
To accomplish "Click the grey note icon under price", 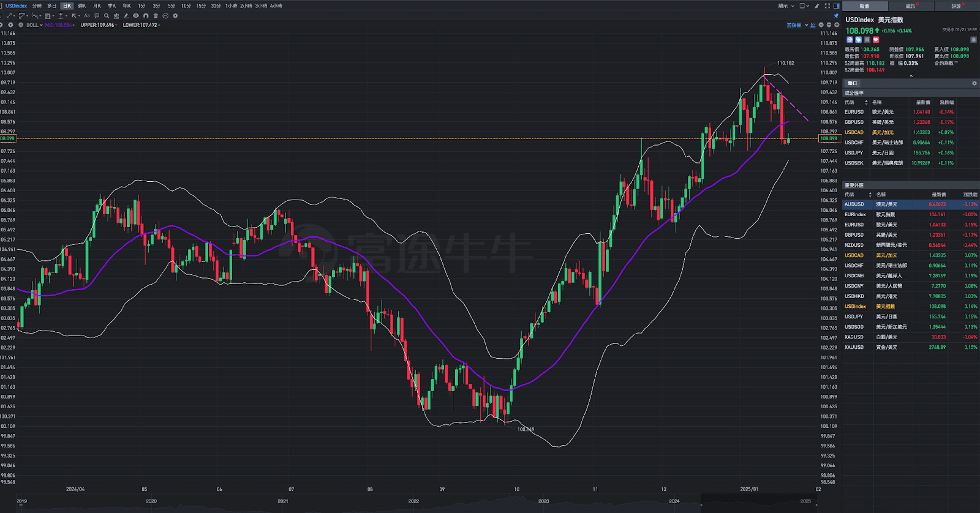I will pos(867,40).
